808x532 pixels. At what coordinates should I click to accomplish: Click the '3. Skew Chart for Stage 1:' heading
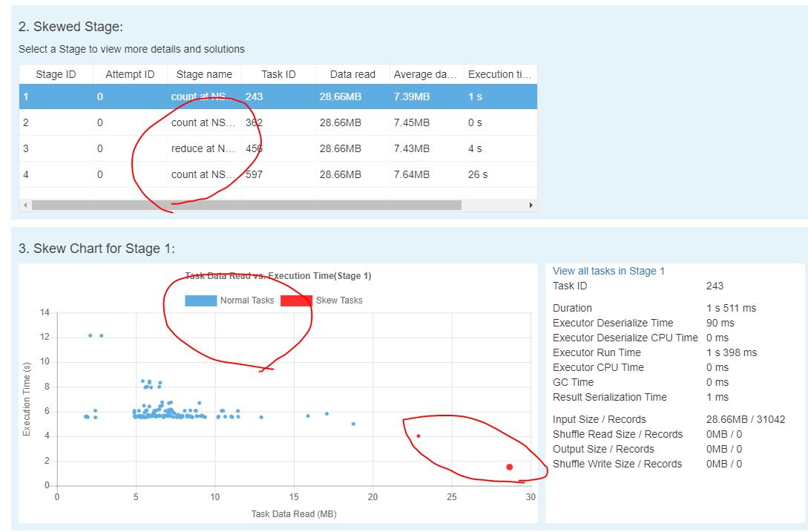[97, 249]
